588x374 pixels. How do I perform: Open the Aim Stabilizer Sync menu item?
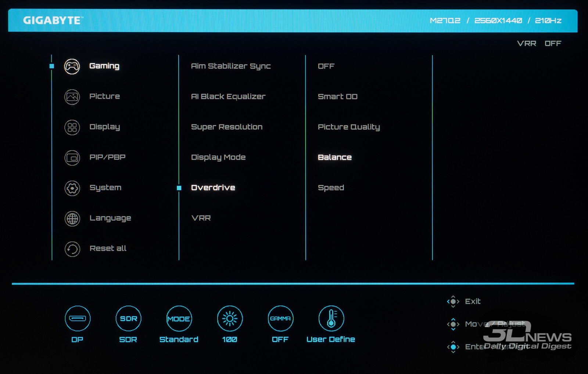pos(231,66)
